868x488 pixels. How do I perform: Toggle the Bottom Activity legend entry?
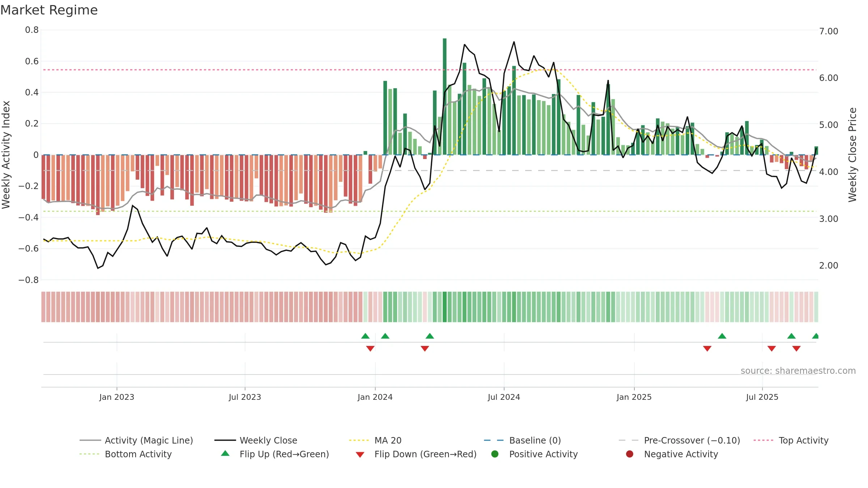tap(125, 454)
